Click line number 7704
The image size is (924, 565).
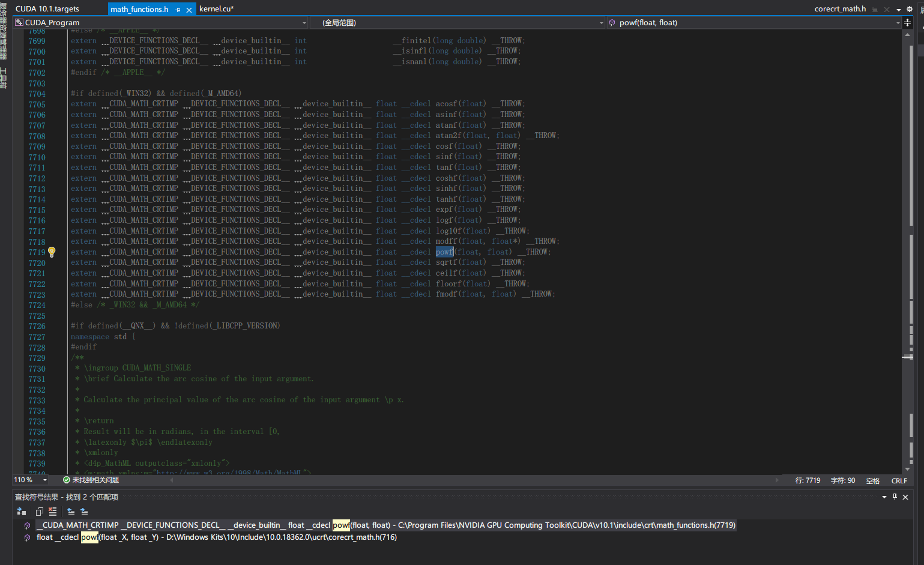(37, 94)
